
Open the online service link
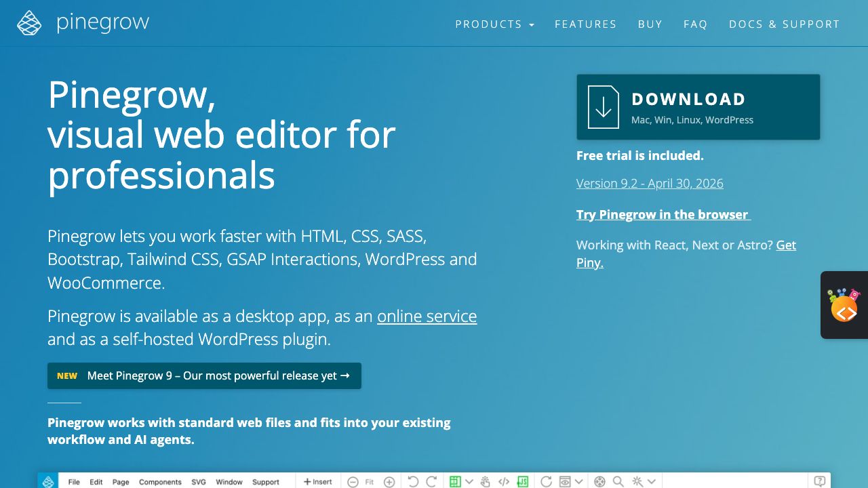(427, 317)
